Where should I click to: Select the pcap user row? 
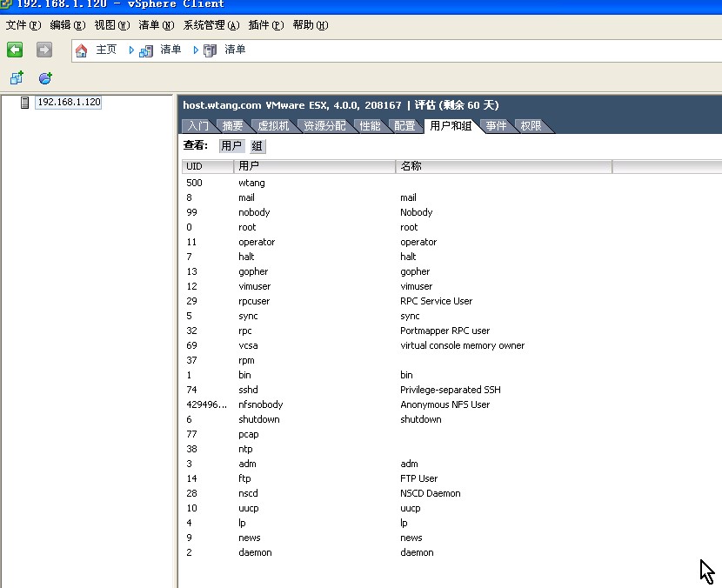[x=451, y=434]
